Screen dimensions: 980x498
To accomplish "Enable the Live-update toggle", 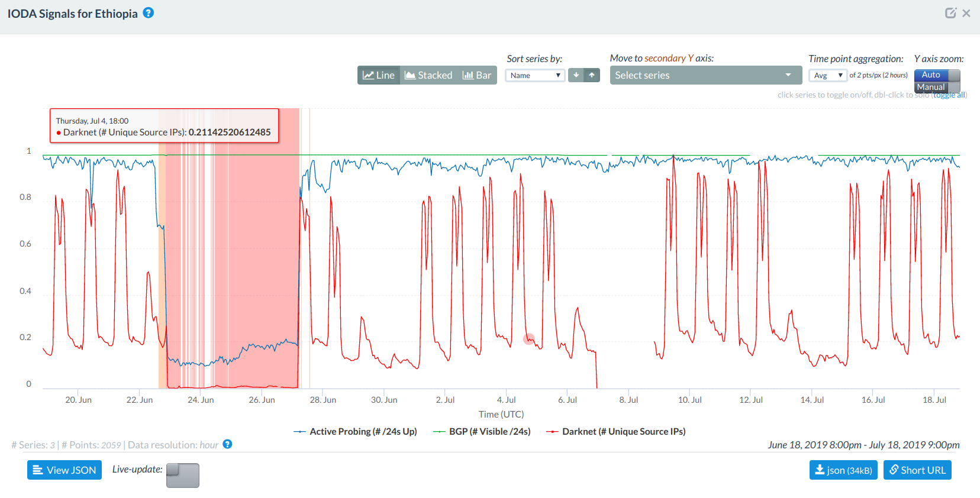I will pyautogui.click(x=182, y=475).
